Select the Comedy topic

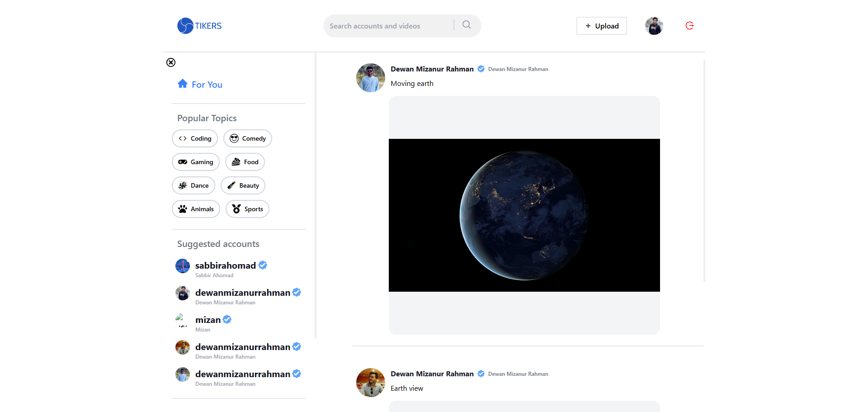(x=247, y=138)
